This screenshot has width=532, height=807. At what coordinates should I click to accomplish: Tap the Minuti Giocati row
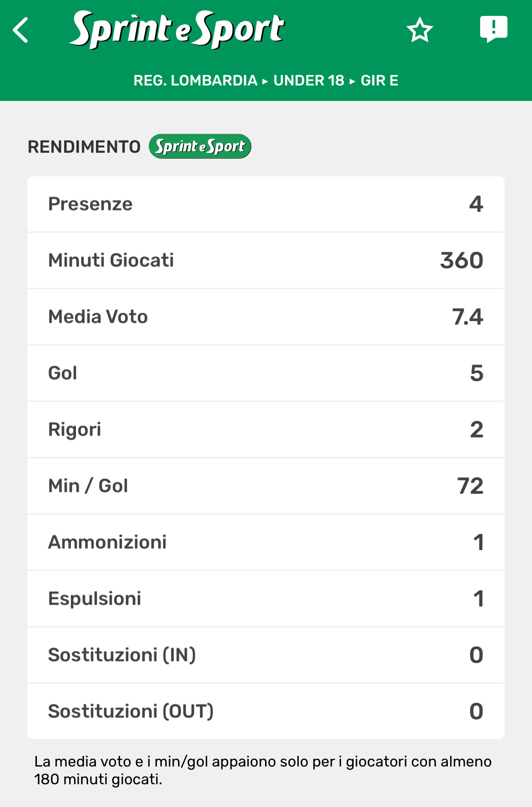pos(266,261)
